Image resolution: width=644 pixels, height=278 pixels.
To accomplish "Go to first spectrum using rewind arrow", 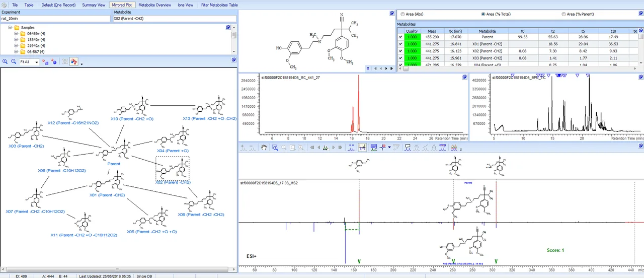I will click(x=312, y=148).
